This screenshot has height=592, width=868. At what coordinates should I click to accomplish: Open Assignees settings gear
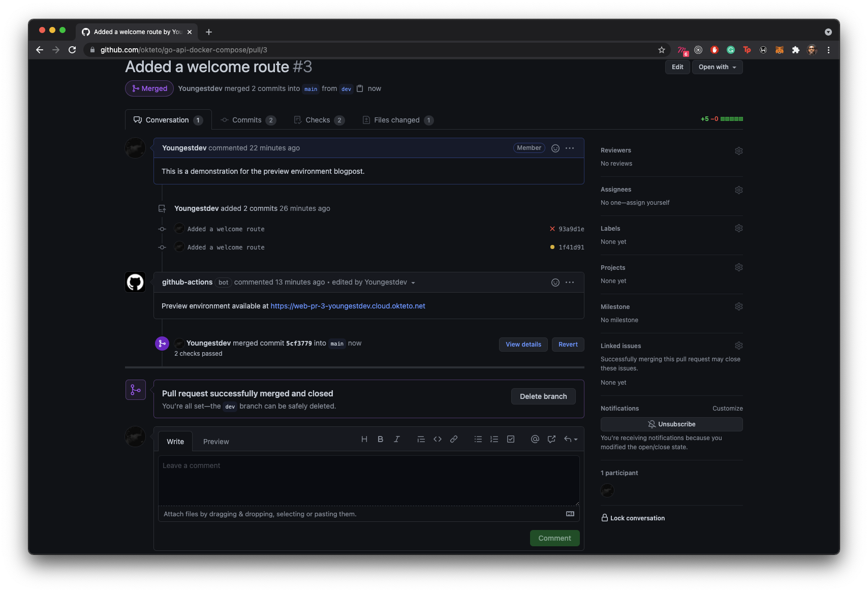tap(739, 190)
